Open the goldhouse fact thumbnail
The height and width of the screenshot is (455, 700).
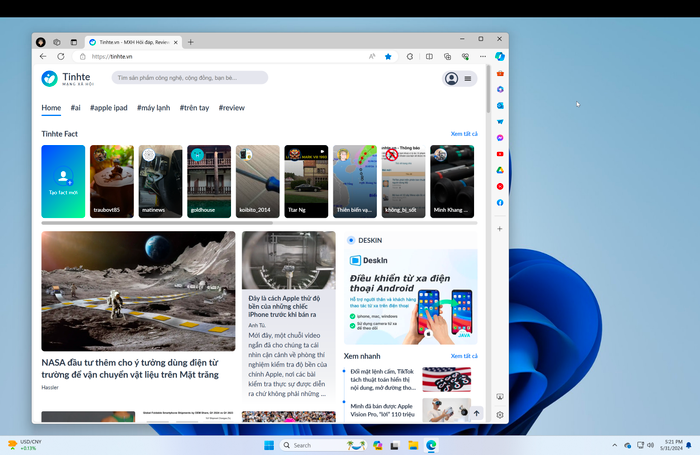click(209, 181)
